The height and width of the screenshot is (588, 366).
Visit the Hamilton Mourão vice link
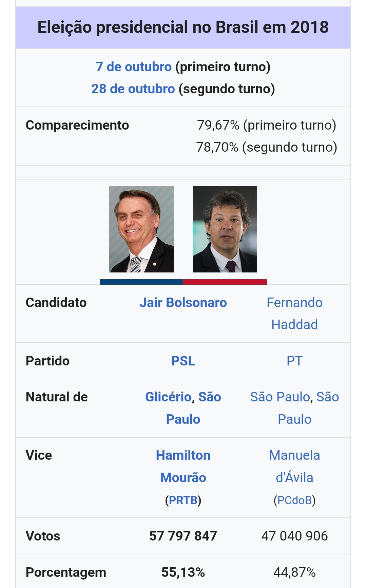(x=183, y=467)
